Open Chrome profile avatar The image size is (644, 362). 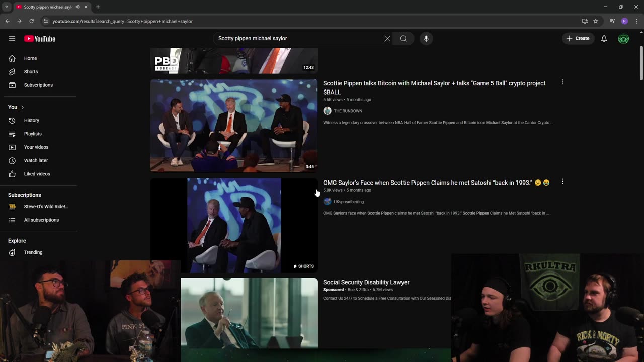click(624, 21)
